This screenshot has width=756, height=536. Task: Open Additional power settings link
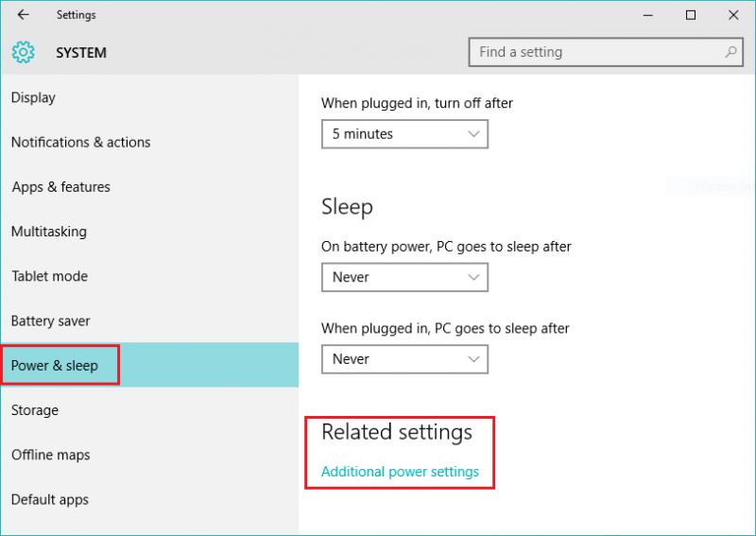pos(400,472)
